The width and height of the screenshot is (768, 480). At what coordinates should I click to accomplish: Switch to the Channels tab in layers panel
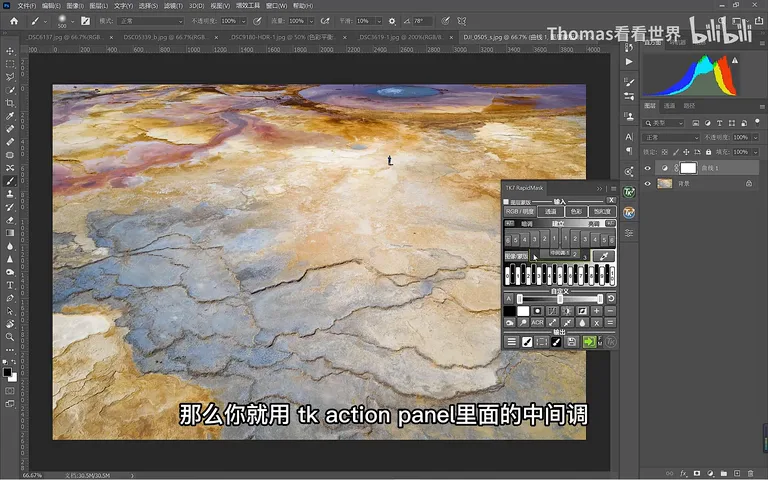click(669, 106)
